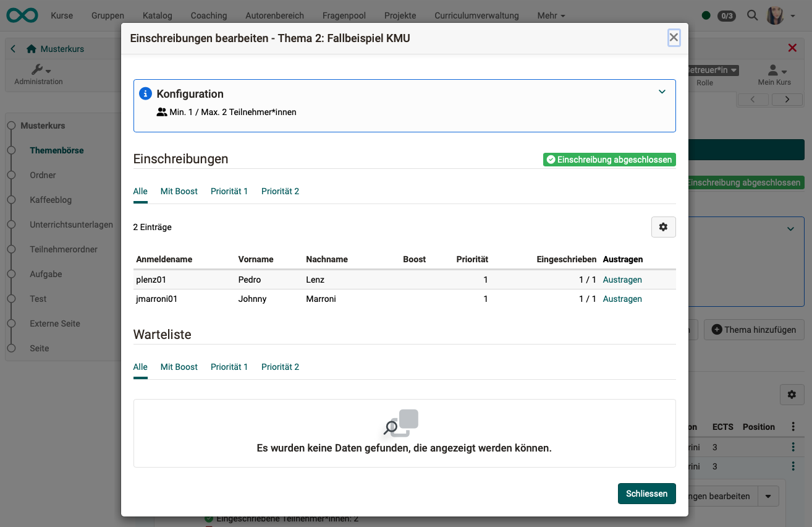The height and width of the screenshot is (527, 812).
Task: Open the Einschreibungen table settings gear
Action: coord(663,227)
